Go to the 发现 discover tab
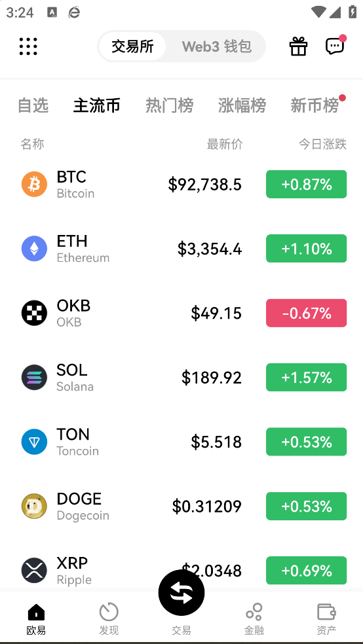This screenshot has height=644, width=363. click(x=109, y=618)
